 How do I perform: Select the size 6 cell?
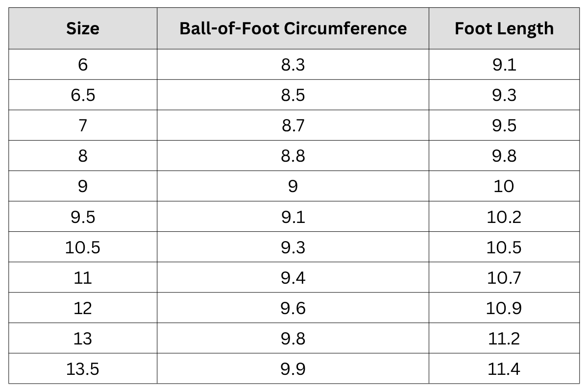point(82,64)
